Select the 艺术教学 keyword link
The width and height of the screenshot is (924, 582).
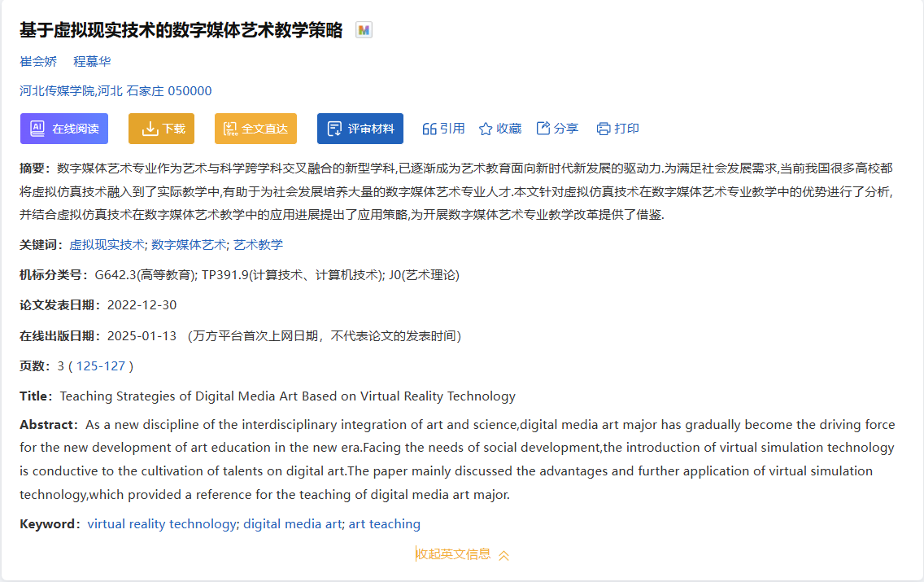tap(258, 244)
